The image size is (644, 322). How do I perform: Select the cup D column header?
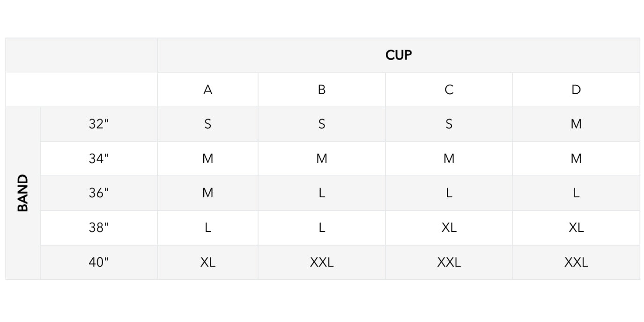click(x=576, y=90)
